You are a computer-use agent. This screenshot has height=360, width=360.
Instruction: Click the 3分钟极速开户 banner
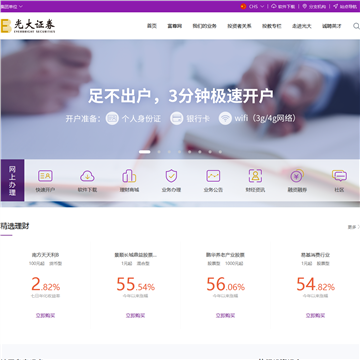pos(181,96)
